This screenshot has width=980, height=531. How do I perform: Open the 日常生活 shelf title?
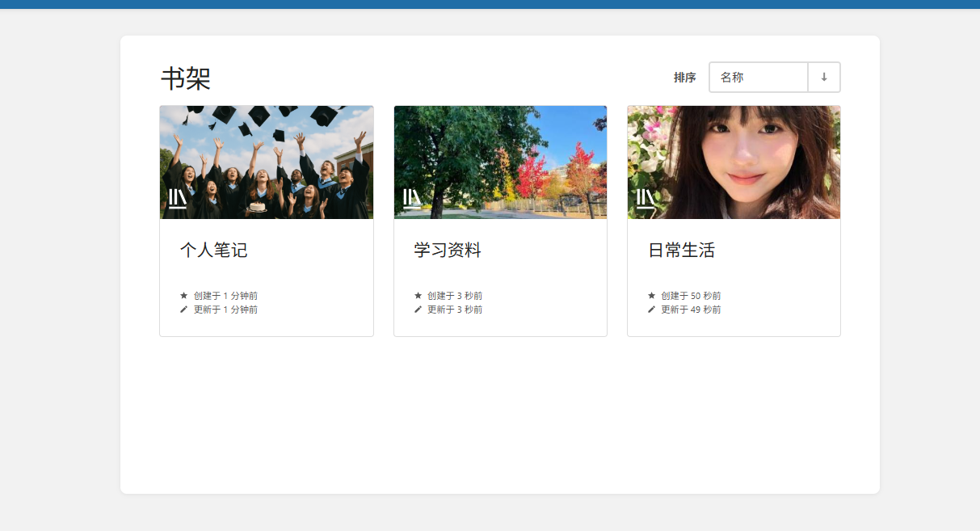tap(681, 251)
